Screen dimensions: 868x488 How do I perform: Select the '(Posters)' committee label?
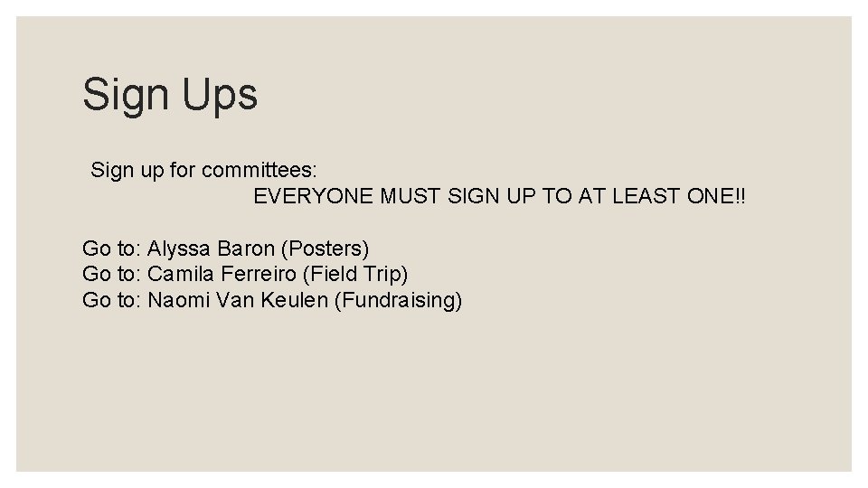[x=325, y=249]
